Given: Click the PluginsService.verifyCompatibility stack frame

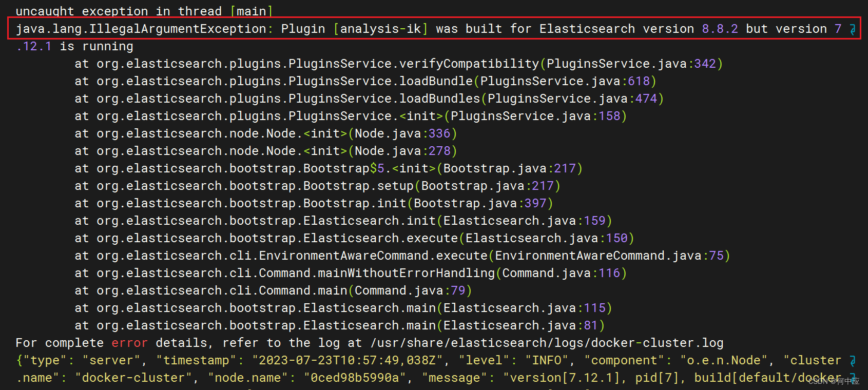Looking at the screenshot, I should coord(398,64).
